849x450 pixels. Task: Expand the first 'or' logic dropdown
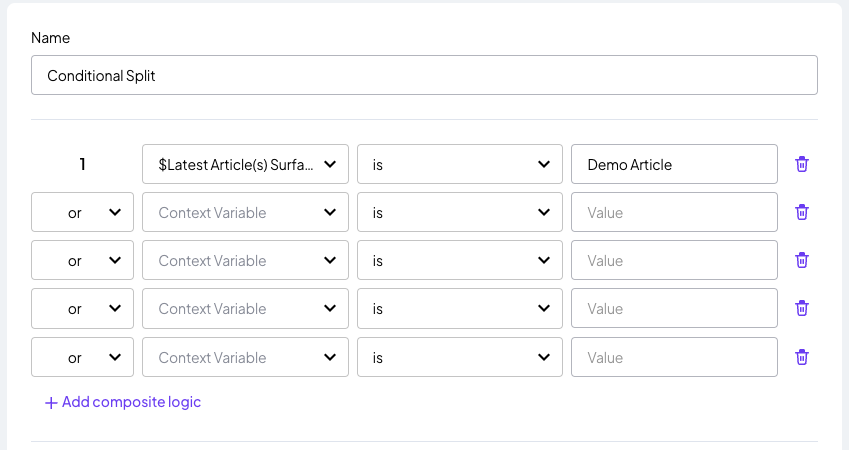click(x=82, y=212)
